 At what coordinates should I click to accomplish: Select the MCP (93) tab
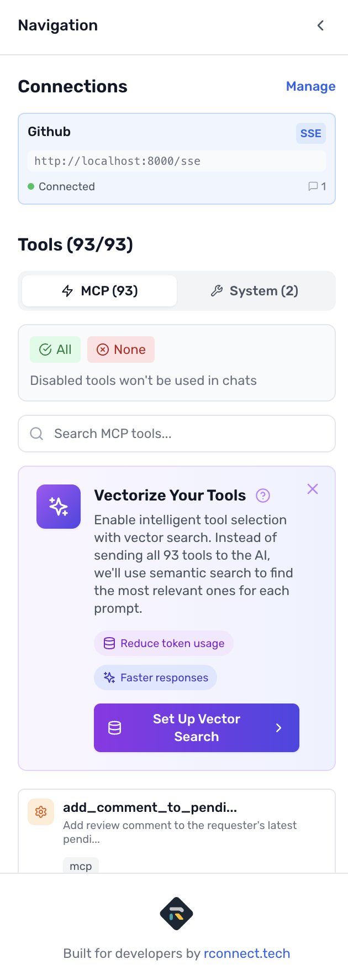[x=99, y=290]
